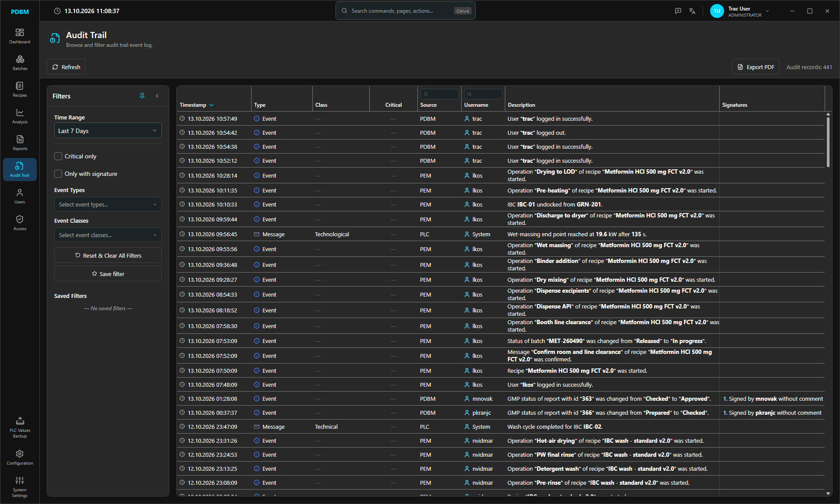Click 'Wash cycle completed for IBC IBC-02' description
840x504 pixels.
pyautogui.click(x=555, y=427)
